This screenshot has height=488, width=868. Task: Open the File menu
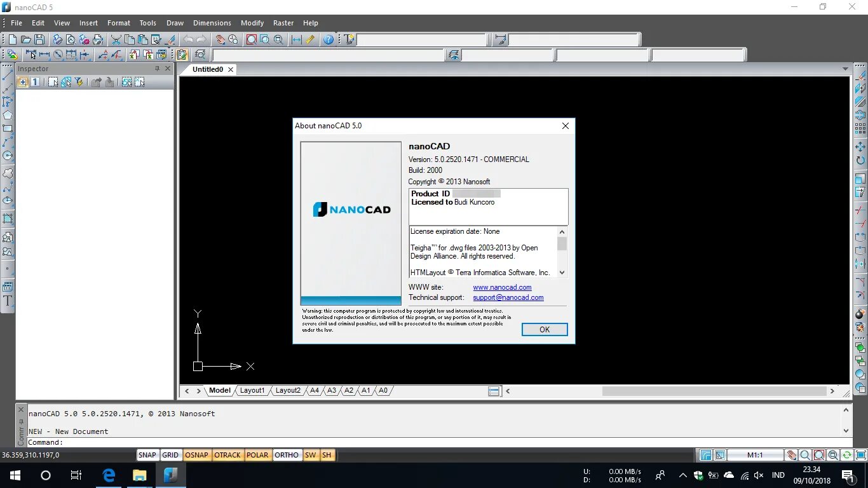(17, 23)
